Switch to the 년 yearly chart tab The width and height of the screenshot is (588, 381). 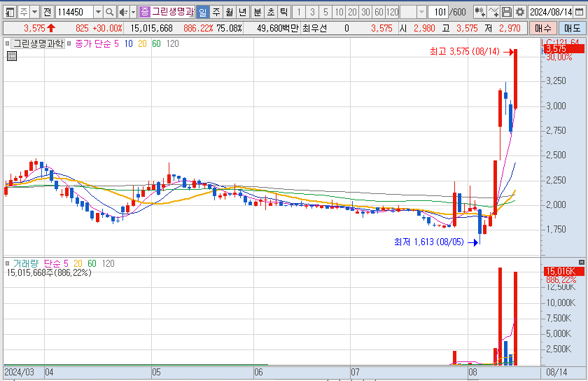click(x=242, y=12)
